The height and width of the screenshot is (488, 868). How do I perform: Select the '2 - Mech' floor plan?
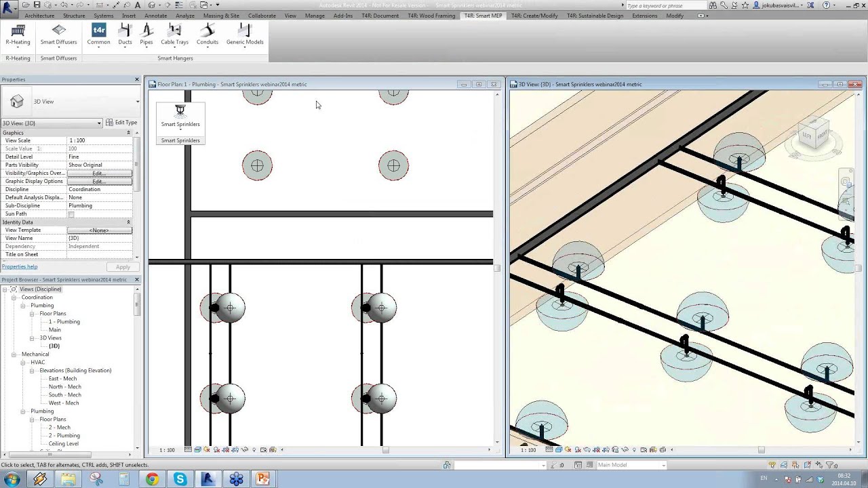tap(59, 428)
